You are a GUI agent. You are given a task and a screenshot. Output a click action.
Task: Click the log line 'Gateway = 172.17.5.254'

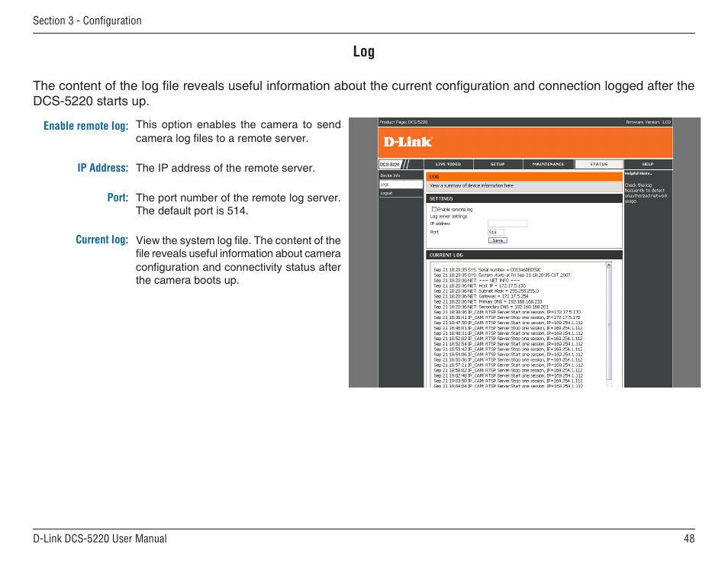tap(481, 296)
